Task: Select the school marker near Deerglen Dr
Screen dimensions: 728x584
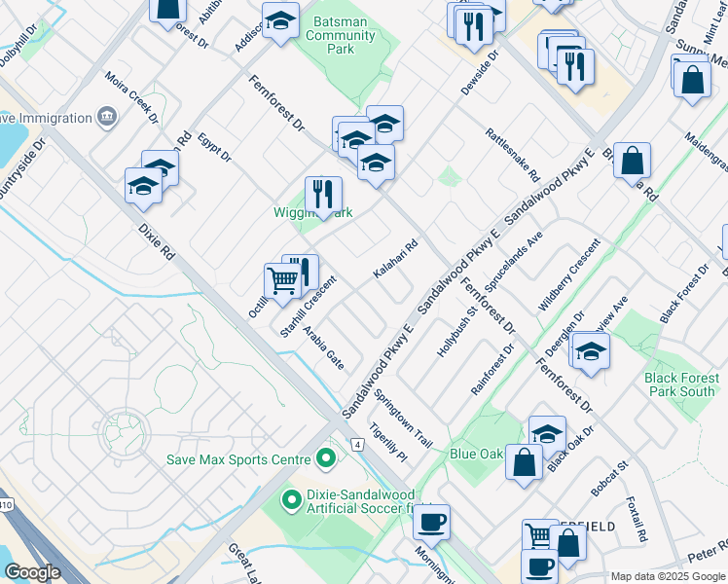Action: (591, 351)
